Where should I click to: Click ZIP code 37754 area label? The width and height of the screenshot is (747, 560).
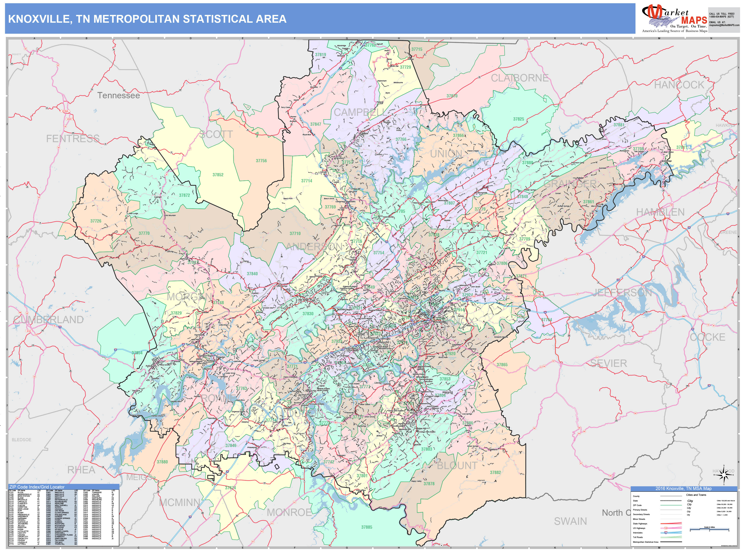point(378,253)
